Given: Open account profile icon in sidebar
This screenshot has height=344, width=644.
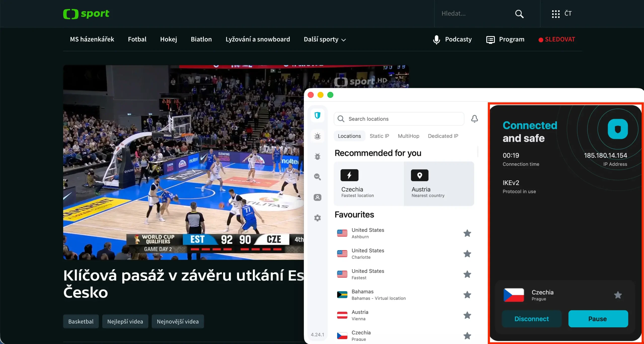Looking at the screenshot, I should pyautogui.click(x=317, y=197).
